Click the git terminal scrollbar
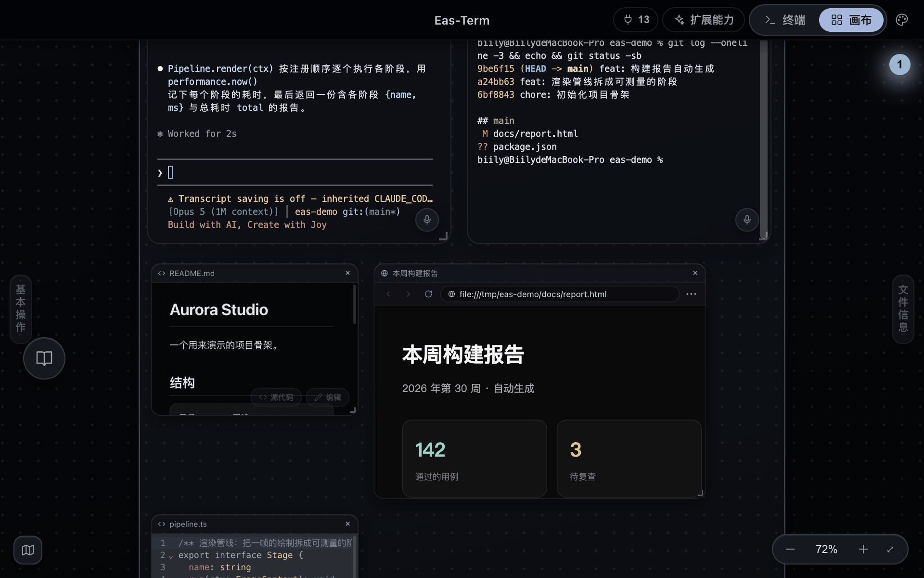 763,140
